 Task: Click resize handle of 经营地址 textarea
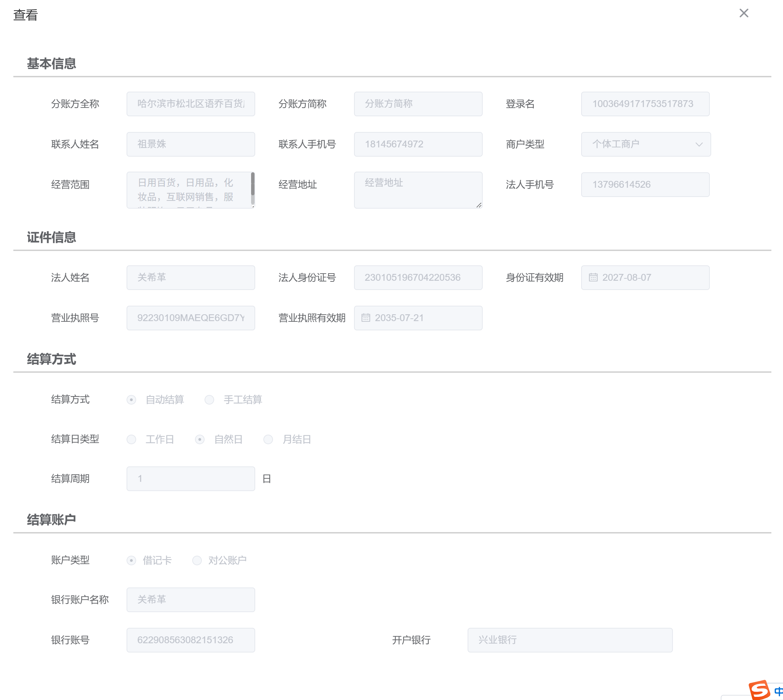pyautogui.click(x=479, y=205)
